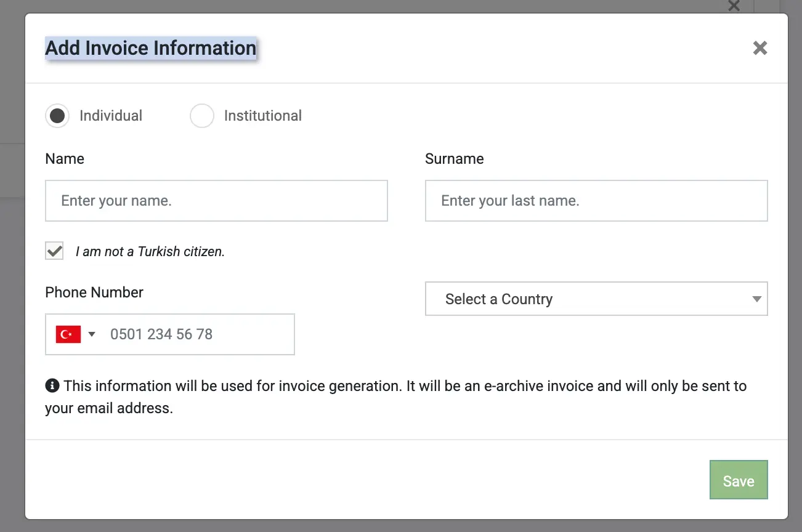Close the Add Invoice Information dialog

(x=759, y=48)
